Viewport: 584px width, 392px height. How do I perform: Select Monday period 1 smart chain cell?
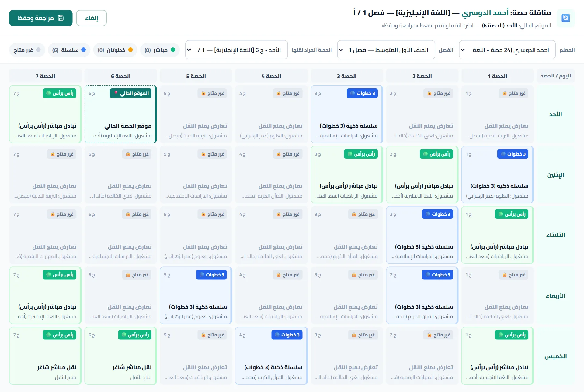[x=498, y=175]
